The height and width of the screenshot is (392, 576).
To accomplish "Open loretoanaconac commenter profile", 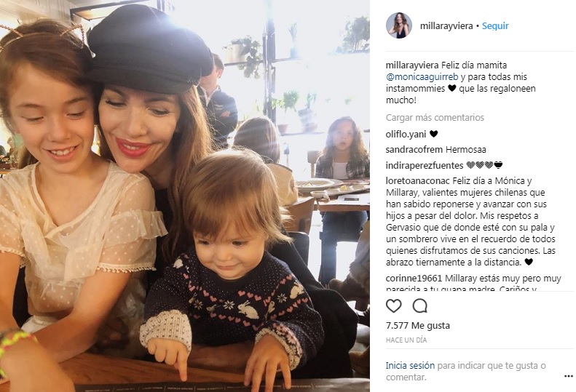I will click(418, 181).
